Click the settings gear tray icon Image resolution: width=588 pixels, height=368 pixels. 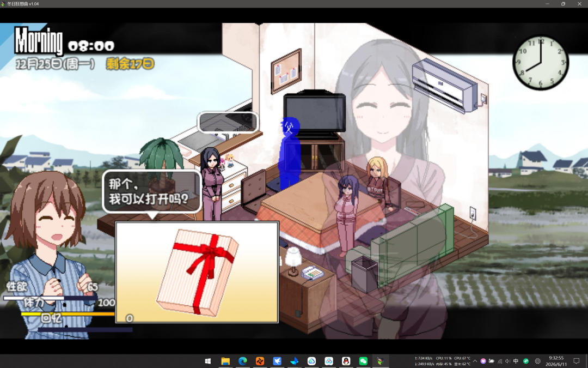pos(537,361)
